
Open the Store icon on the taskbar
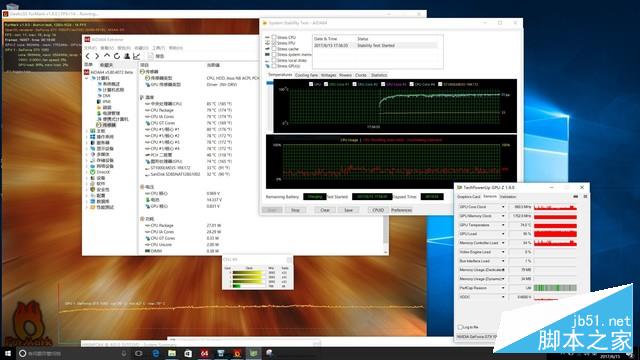[x=188, y=353]
